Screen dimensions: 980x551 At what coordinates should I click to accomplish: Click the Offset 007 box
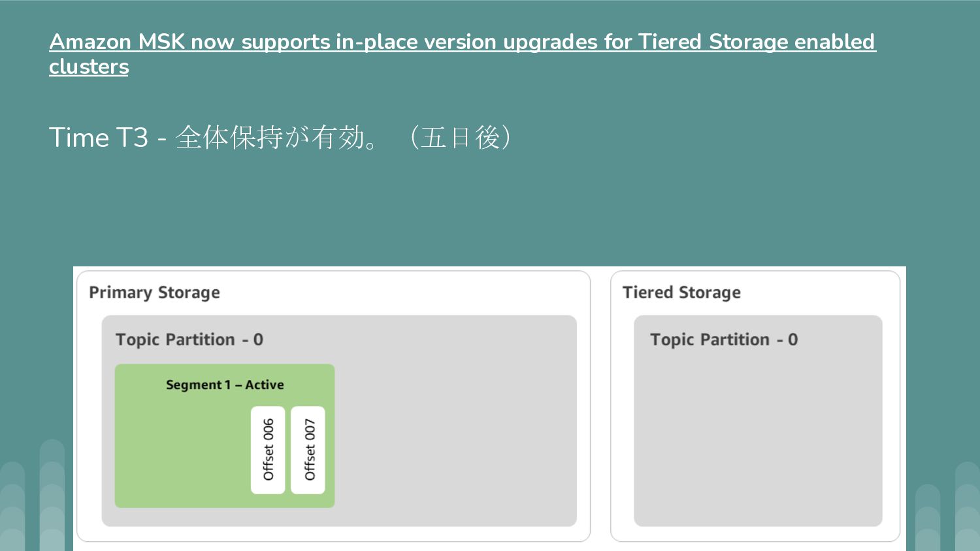(308, 450)
